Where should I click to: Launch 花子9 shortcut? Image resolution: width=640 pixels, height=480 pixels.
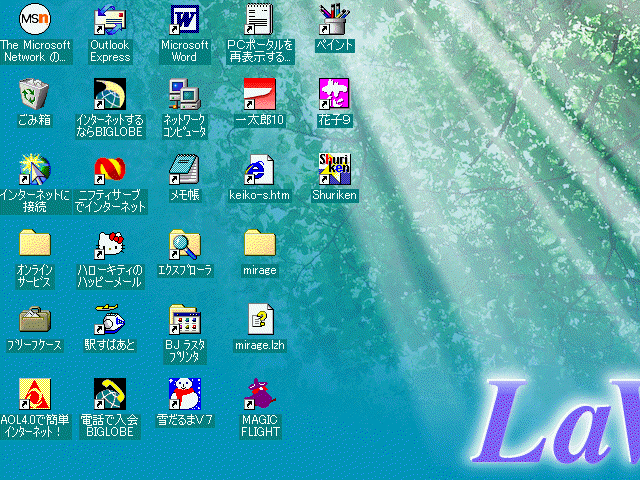coord(334,94)
